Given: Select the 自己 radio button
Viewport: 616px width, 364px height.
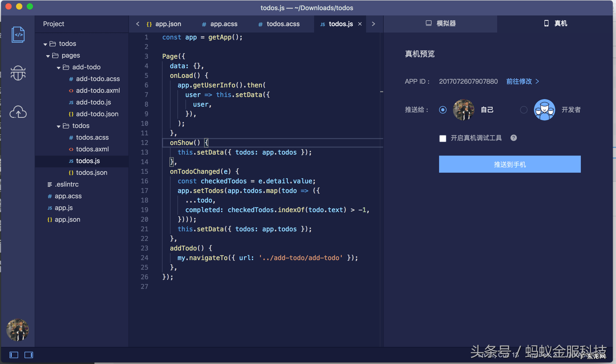Looking at the screenshot, I should click(443, 110).
